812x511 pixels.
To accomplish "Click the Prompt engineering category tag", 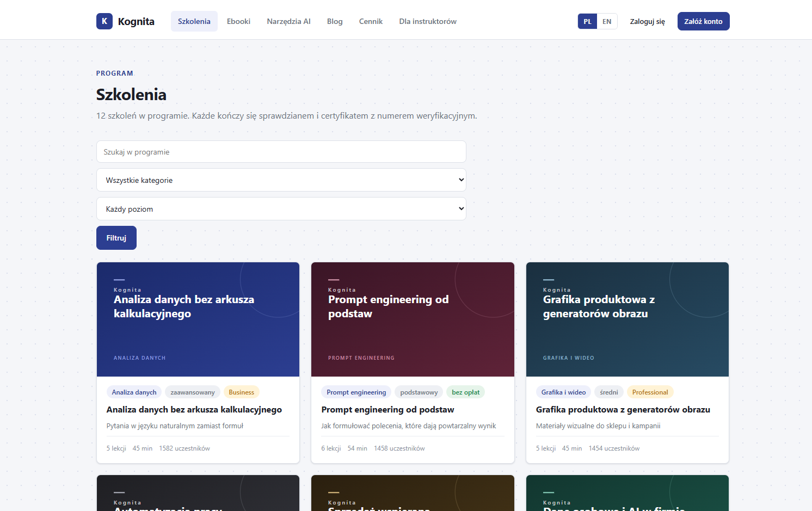I will coord(356,392).
